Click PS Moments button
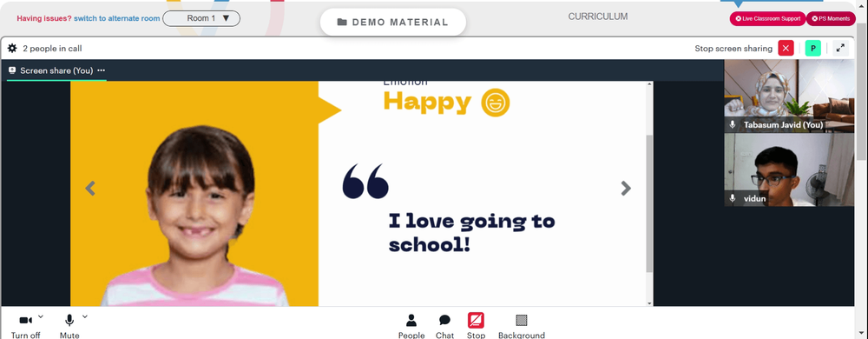 click(x=831, y=18)
